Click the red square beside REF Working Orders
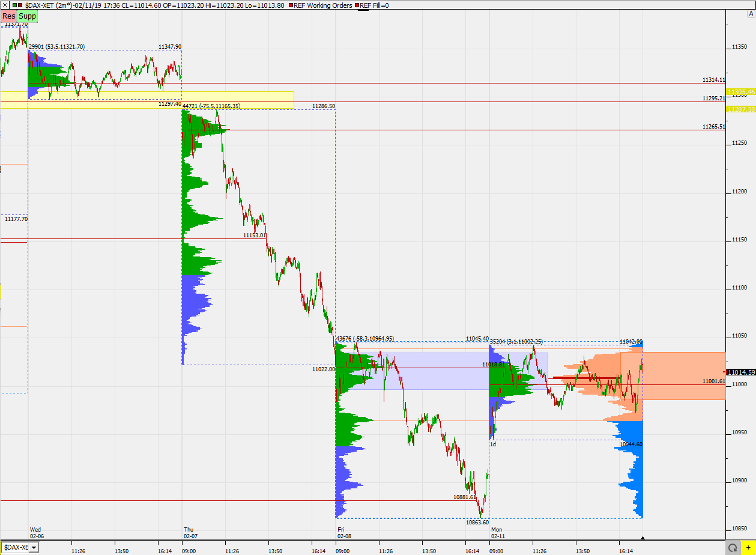 click(291, 5)
